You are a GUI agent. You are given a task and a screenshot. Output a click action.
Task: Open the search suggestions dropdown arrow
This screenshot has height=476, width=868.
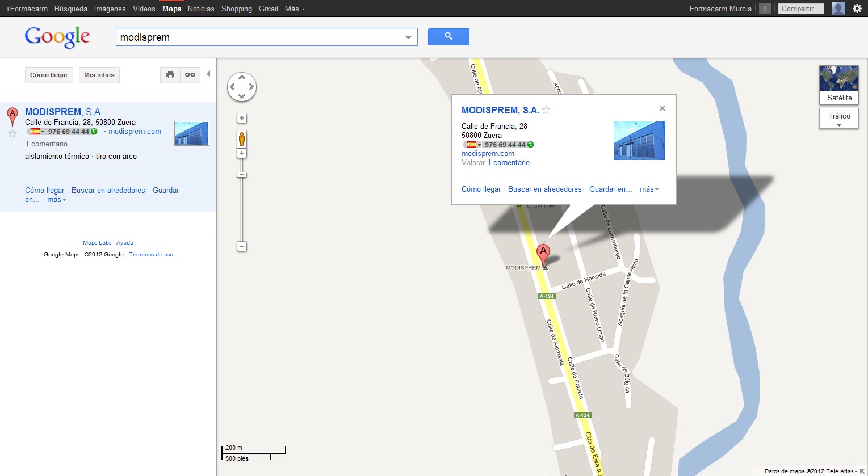tap(408, 37)
